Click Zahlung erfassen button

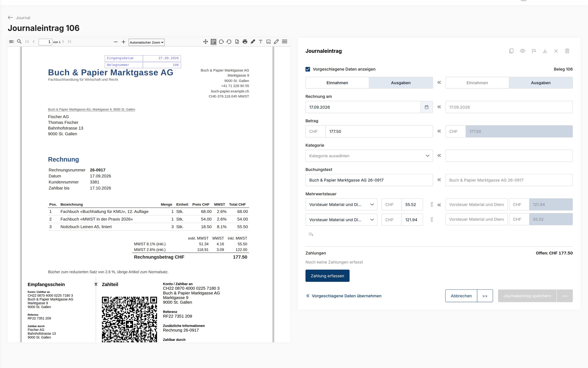(327, 276)
